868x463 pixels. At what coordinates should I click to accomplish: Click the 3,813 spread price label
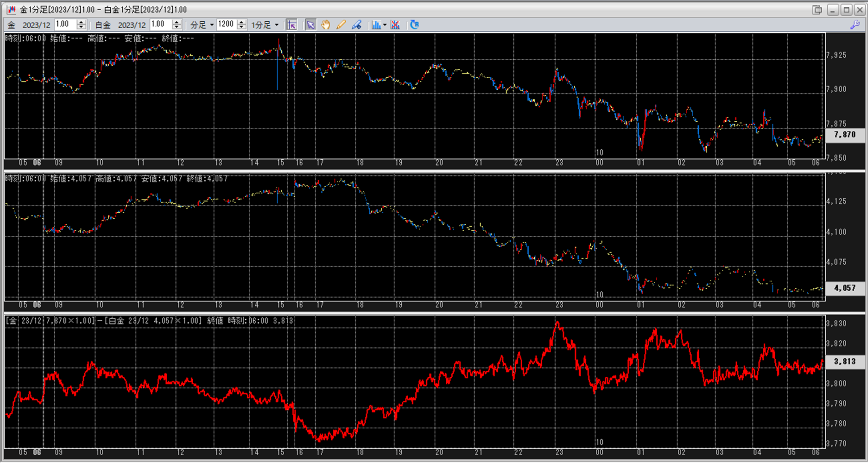pyautogui.click(x=844, y=361)
